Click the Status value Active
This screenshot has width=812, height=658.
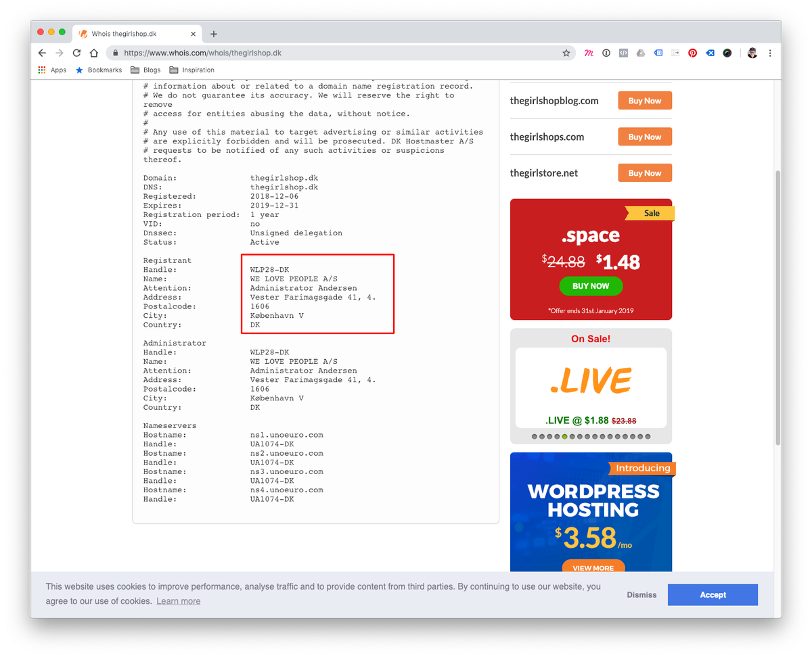click(x=265, y=242)
